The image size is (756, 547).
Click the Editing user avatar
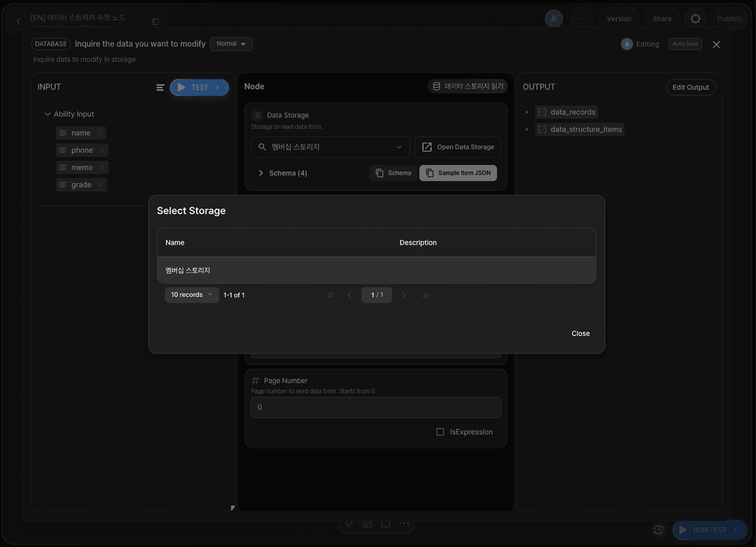(x=627, y=44)
